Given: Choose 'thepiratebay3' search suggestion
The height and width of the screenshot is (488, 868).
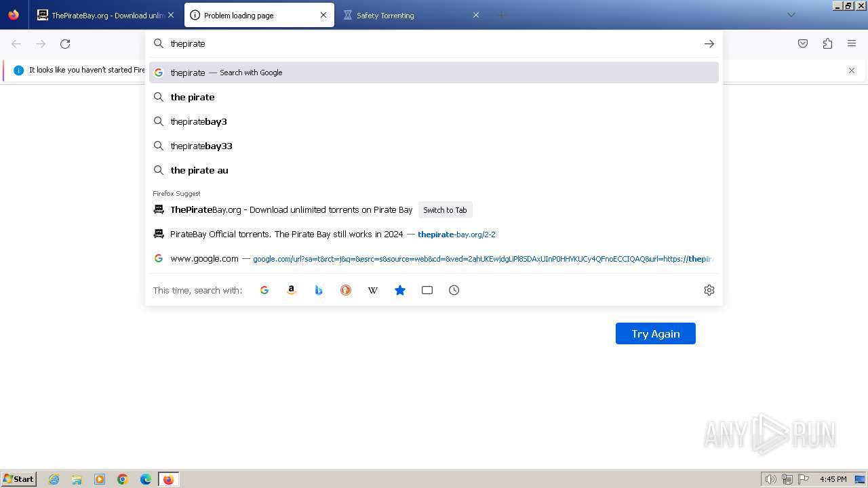Looking at the screenshot, I should click(434, 121).
